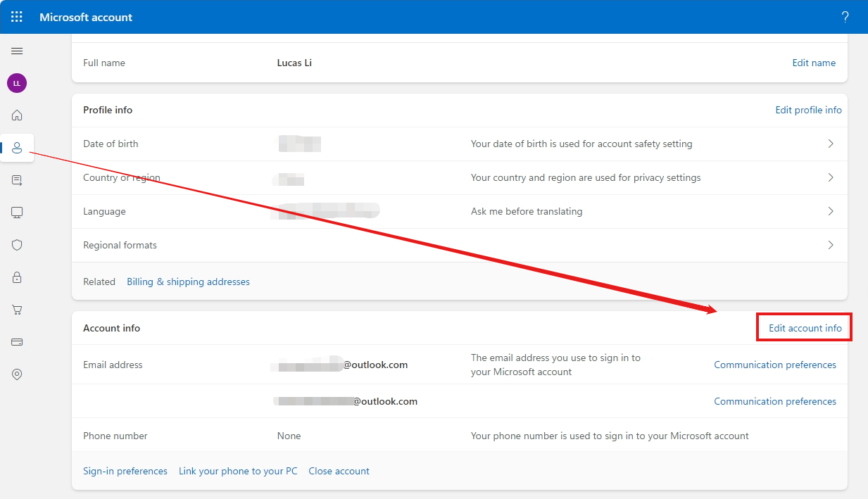The height and width of the screenshot is (499, 868).
Task: Open the Security lock icon
Action: (x=16, y=277)
